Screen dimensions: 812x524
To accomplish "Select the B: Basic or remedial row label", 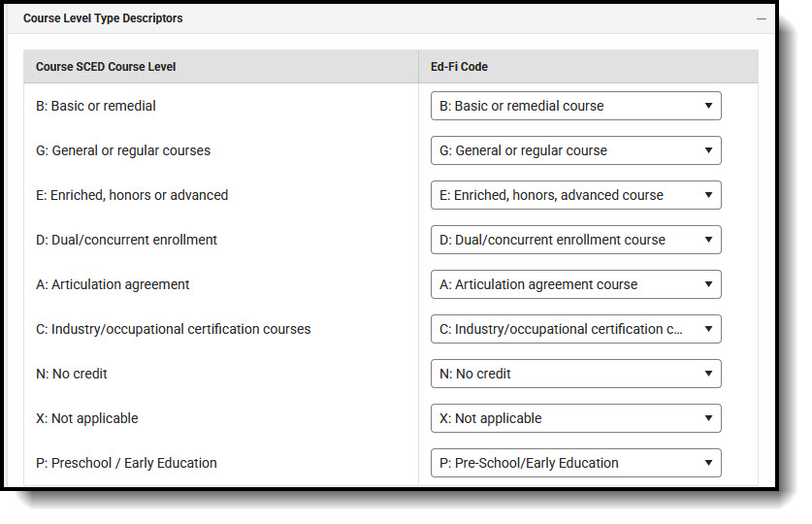I will pyautogui.click(x=96, y=106).
